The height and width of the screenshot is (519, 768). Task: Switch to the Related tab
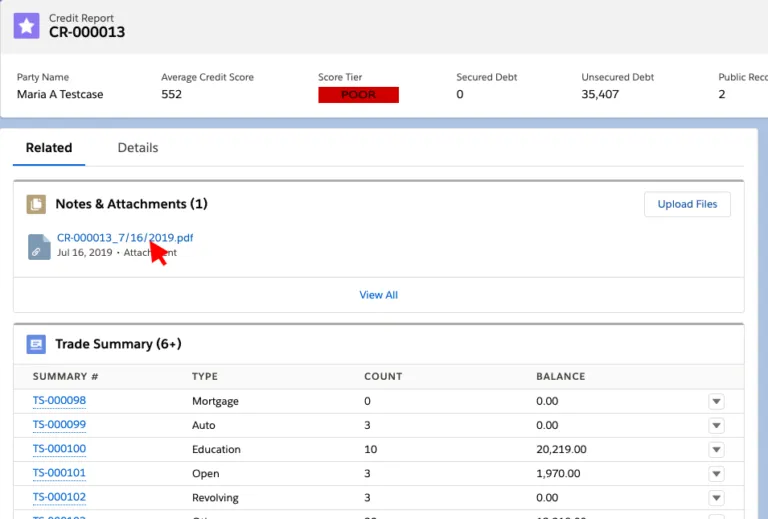click(49, 148)
